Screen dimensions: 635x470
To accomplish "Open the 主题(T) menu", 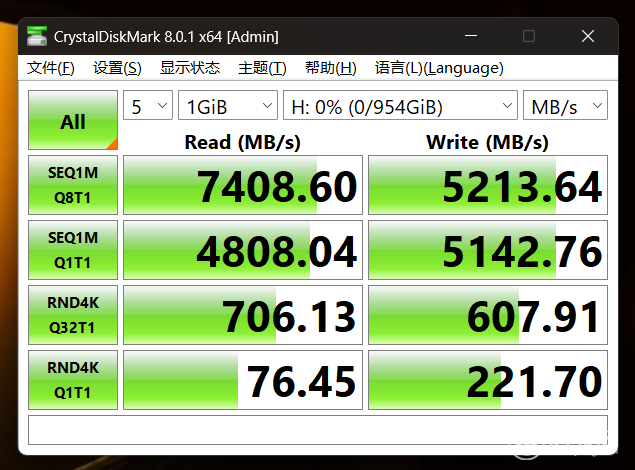I will pyautogui.click(x=262, y=68).
